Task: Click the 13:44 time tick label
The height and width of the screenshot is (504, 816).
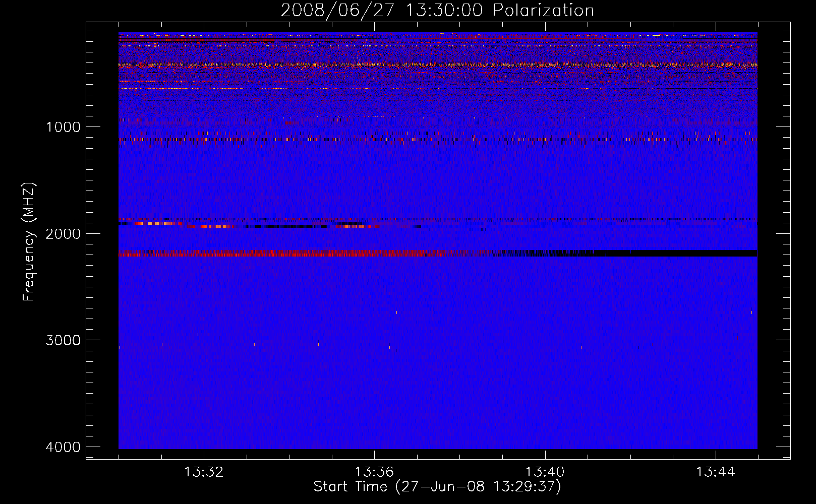Action: [716, 472]
